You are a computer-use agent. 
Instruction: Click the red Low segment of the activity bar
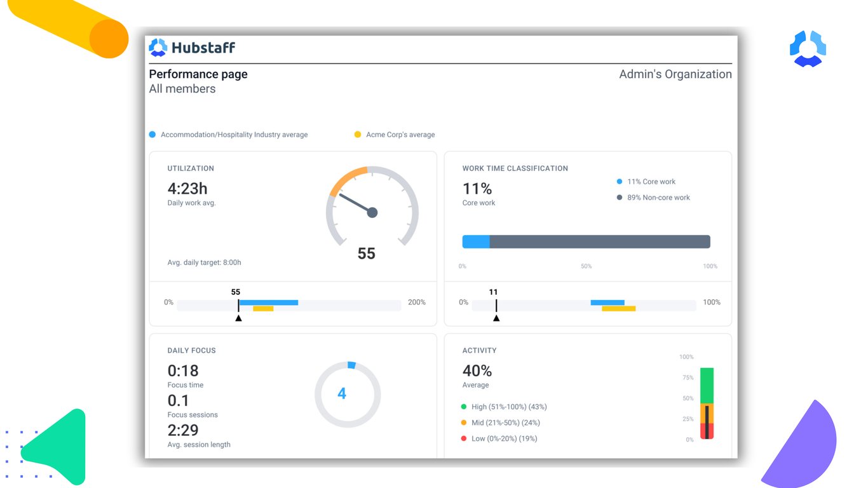pyautogui.click(x=707, y=431)
